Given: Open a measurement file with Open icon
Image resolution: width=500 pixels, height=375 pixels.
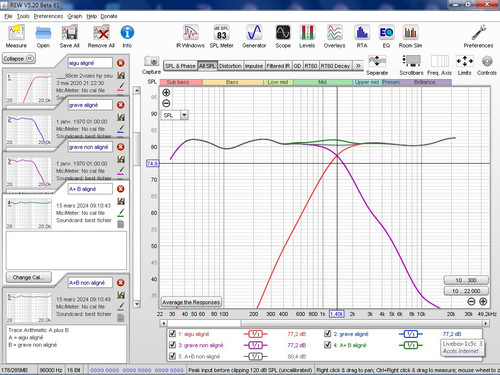Looking at the screenshot, I should coord(43,36).
